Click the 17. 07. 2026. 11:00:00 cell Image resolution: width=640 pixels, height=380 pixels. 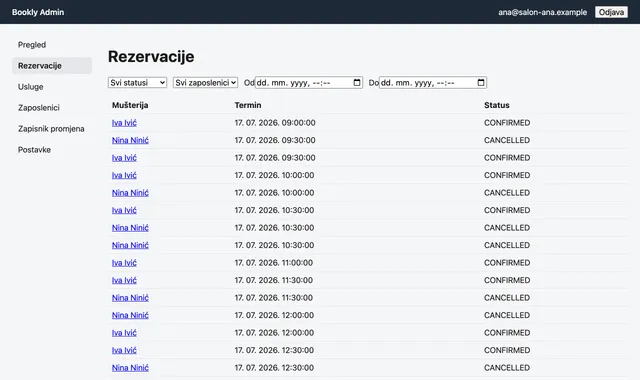click(273, 263)
